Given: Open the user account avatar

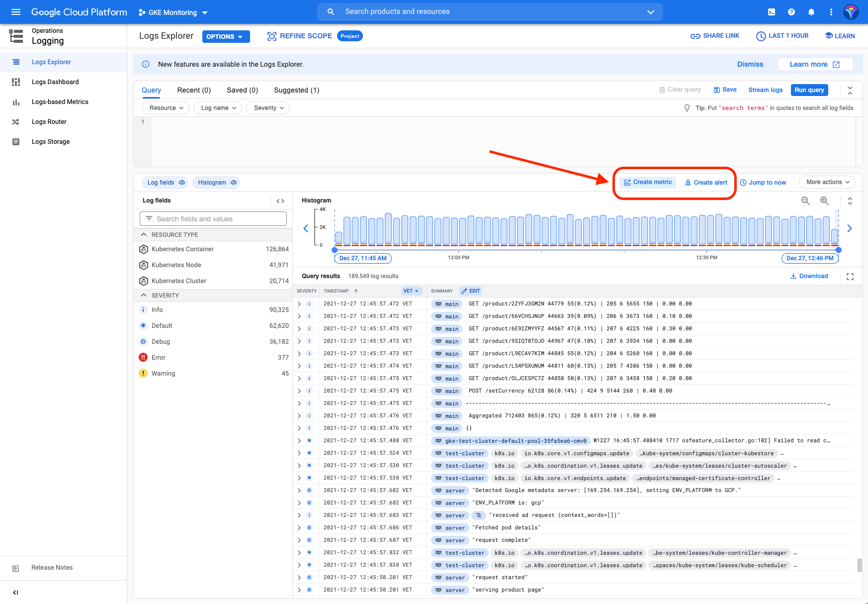Looking at the screenshot, I should (851, 12).
